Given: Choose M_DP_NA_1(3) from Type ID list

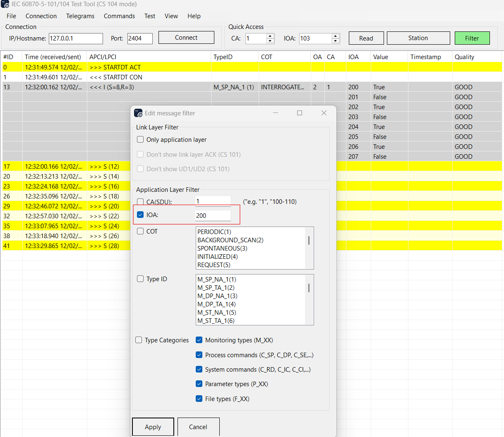Looking at the screenshot, I should click(217, 296).
